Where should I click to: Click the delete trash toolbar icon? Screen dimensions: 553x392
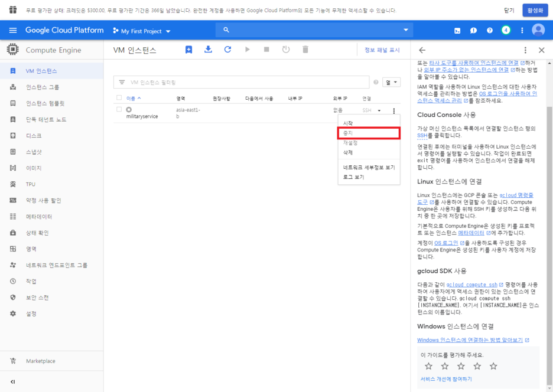tap(305, 50)
